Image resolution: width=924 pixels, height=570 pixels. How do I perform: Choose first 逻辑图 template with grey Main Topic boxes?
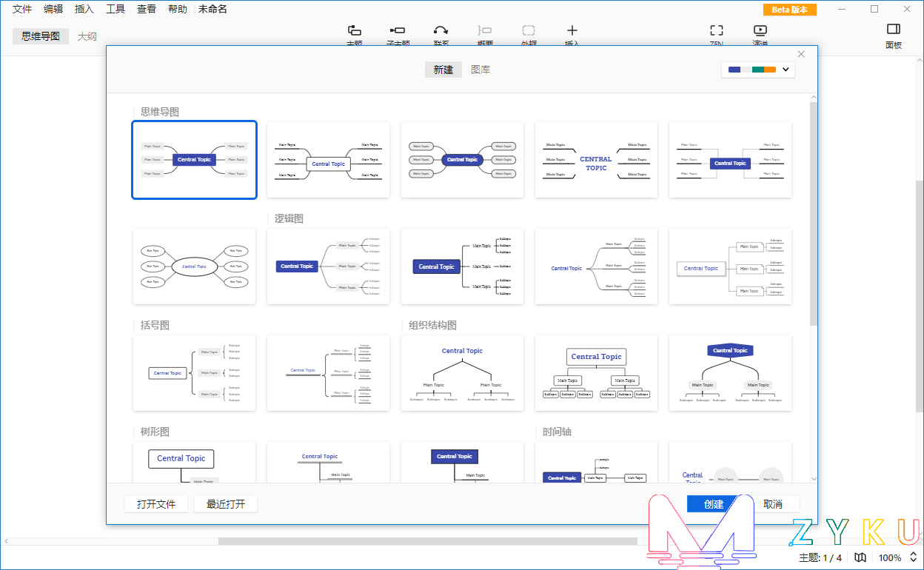coord(329,266)
